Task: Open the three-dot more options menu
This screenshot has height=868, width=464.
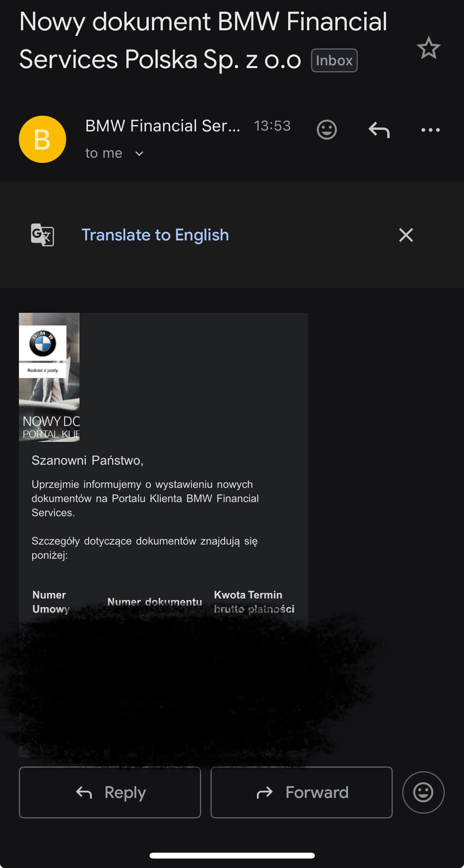Action: click(x=430, y=129)
